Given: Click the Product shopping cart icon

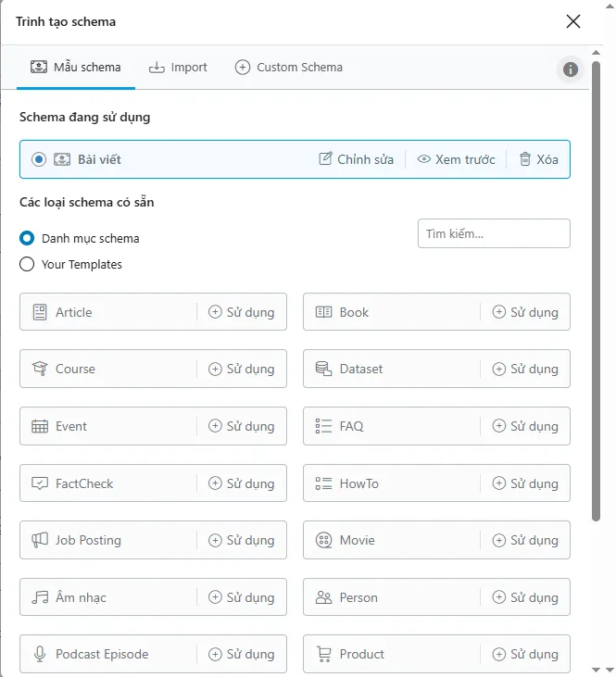Looking at the screenshot, I should [x=323, y=654].
